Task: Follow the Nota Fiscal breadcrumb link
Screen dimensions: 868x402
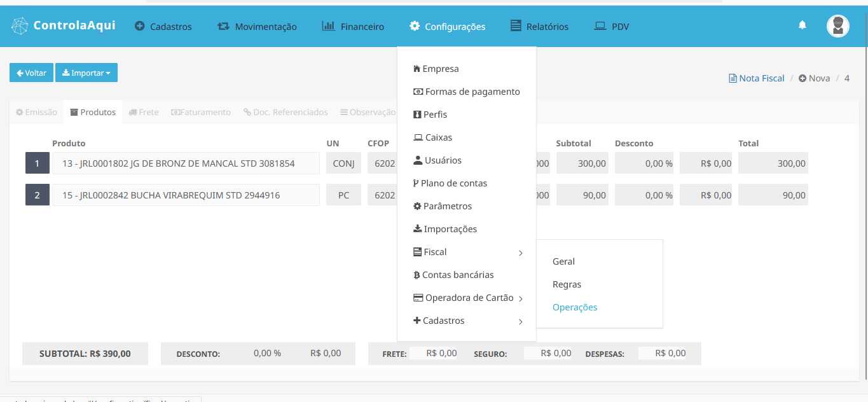Action: 756,78
